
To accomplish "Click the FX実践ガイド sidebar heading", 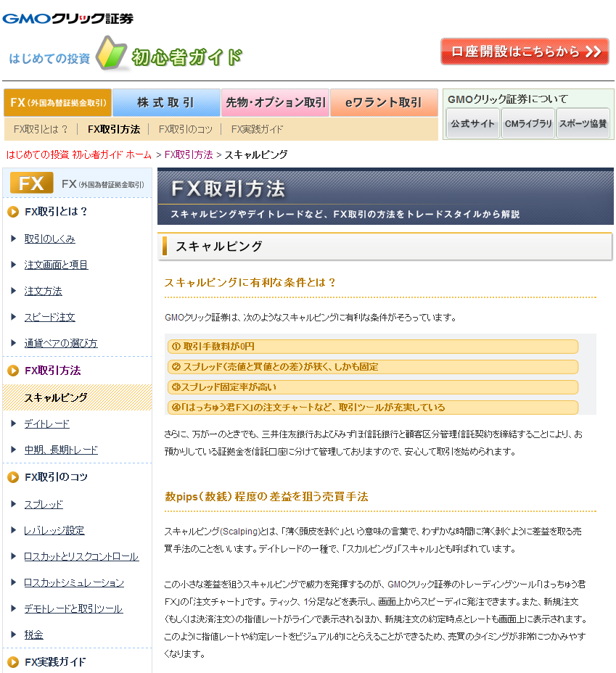I will click(x=55, y=662).
